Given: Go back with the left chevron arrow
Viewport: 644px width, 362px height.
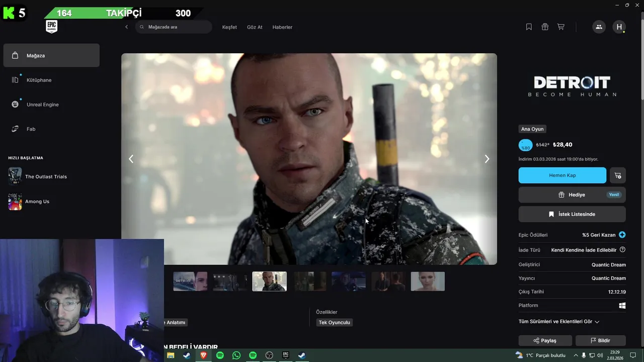Looking at the screenshot, I should [126, 27].
